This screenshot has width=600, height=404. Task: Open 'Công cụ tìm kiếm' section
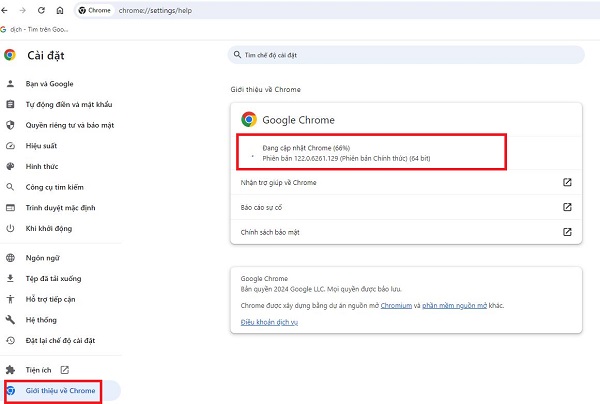point(54,187)
